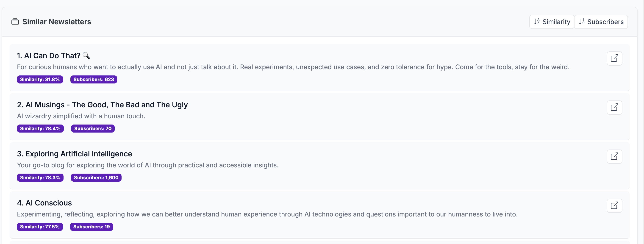Select "Exploring Artificial Intelligence" title
Screen dimensions: 644x244
[x=75, y=154]
